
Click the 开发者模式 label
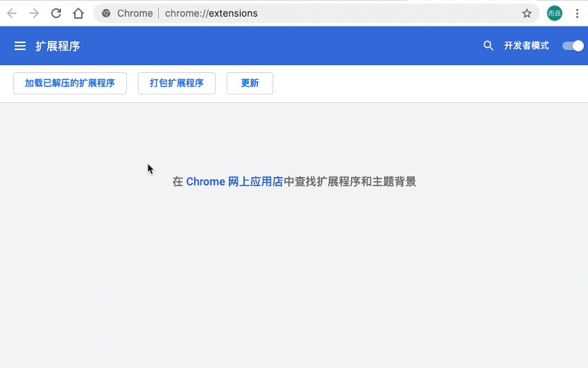[526, 46]
